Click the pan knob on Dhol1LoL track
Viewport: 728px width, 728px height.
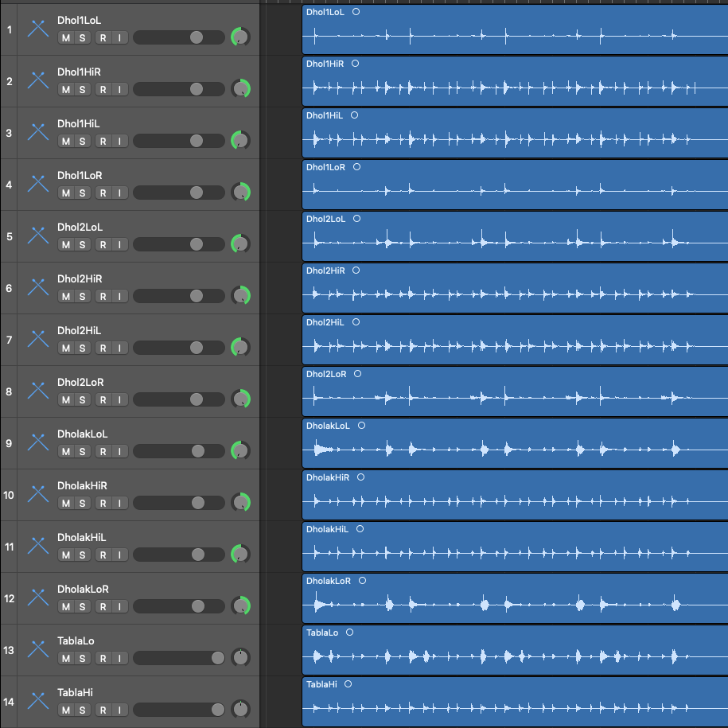pos(240,37)
